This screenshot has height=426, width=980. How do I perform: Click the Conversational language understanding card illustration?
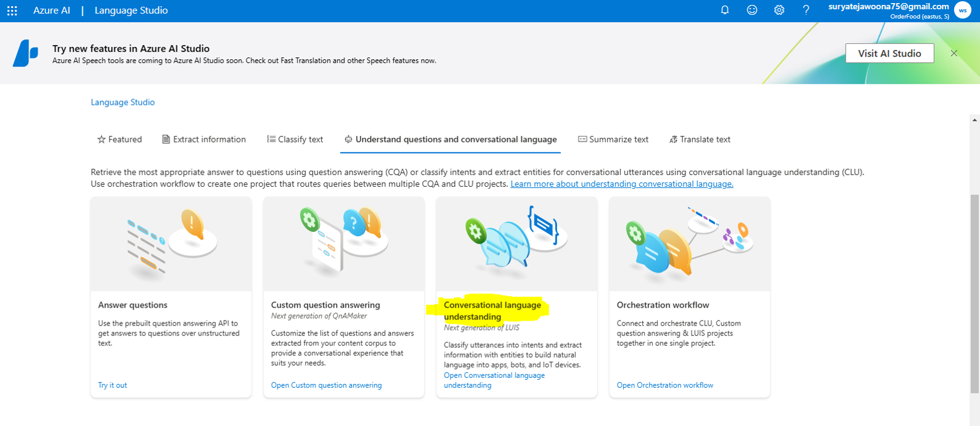[517, 244]
